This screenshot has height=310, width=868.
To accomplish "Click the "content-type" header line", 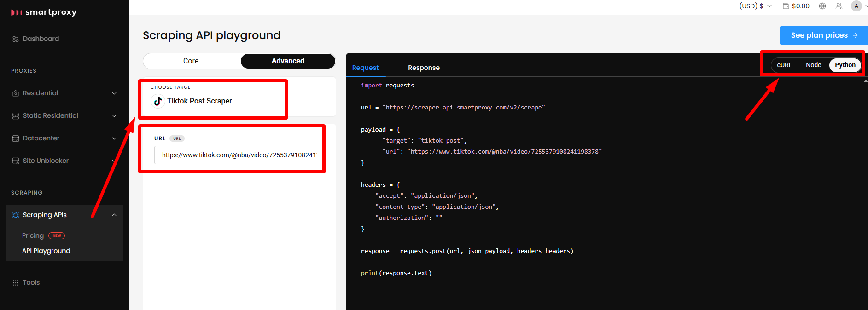I will (437, 207).
